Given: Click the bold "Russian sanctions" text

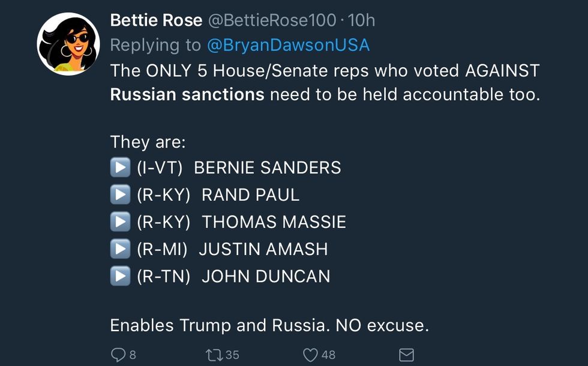Looking at the screenshot, I should point(187,95).
